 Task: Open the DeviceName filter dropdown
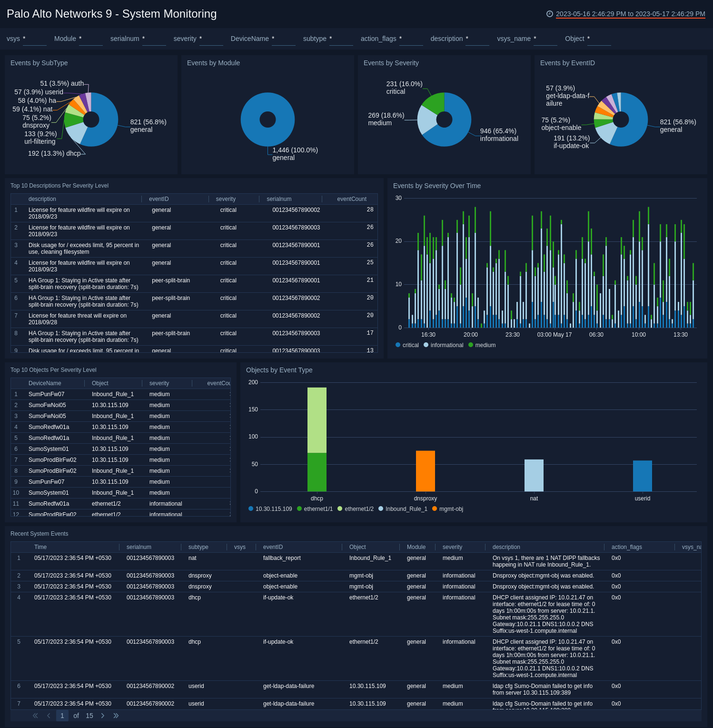tap(284, 40)
